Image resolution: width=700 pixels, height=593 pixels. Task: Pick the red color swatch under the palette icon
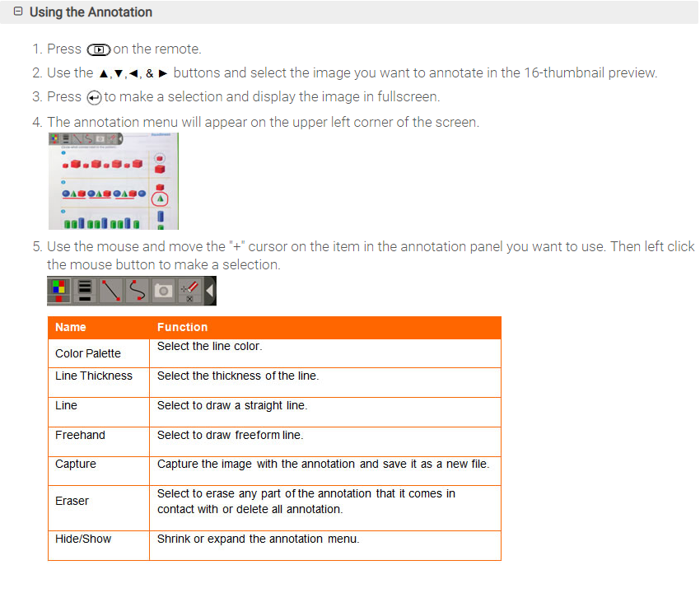58,298
